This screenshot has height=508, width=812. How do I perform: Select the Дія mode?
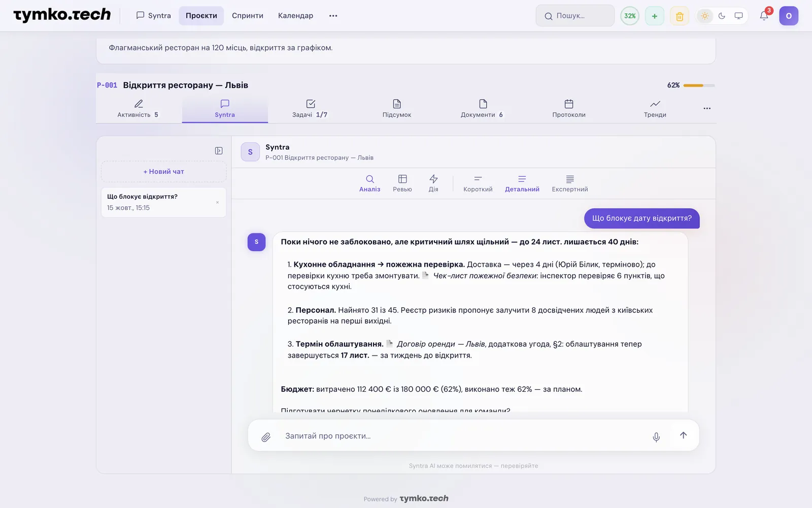pyautogui.click(x=433, y=183)
